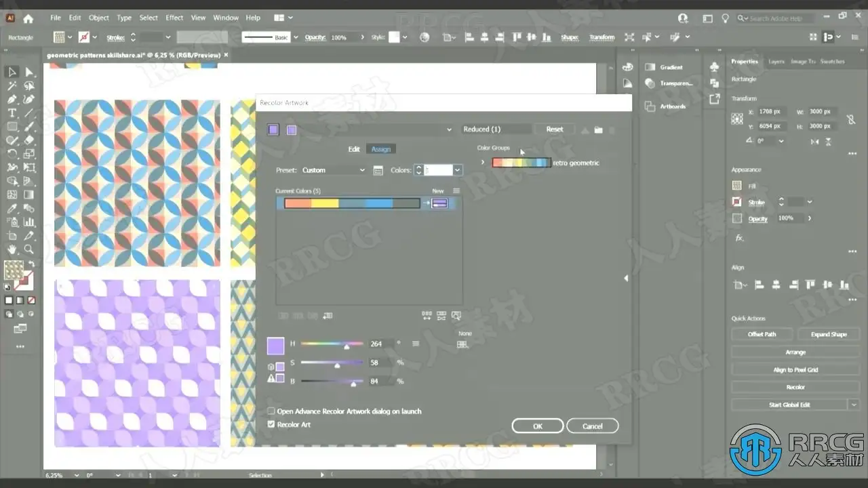The height and width of the screenshot is (488, 868).
Task: Select the Eyedropper tool
Action: tap(12, 208)
